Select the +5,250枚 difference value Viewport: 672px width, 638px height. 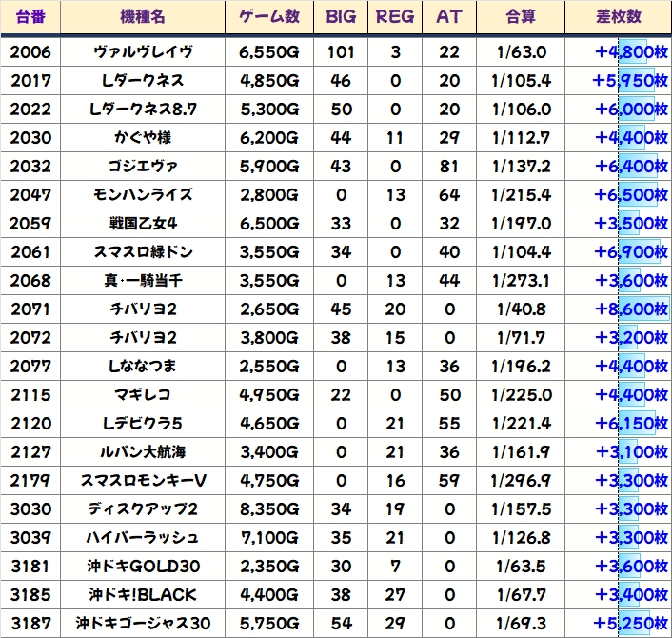[630, 624]
